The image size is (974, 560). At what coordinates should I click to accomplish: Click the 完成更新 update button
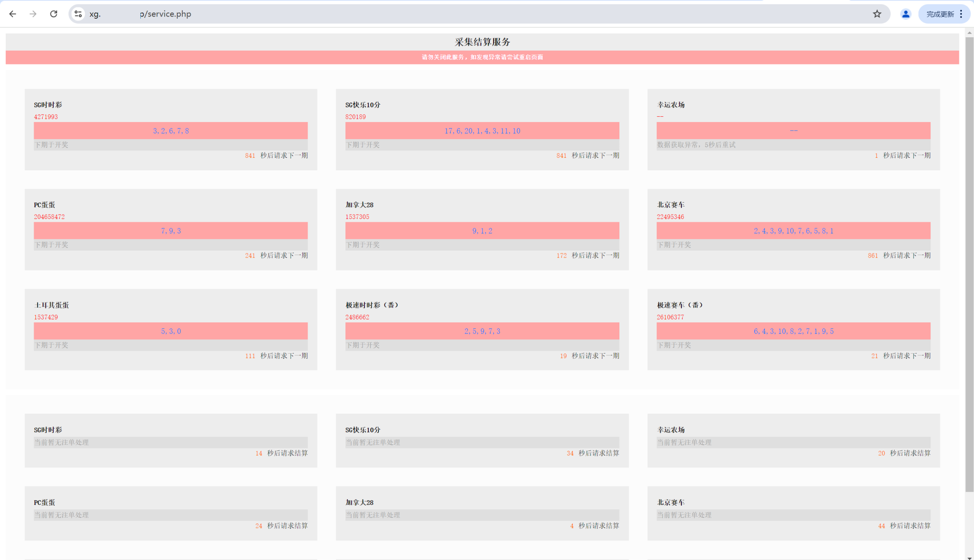coord(940,14)
